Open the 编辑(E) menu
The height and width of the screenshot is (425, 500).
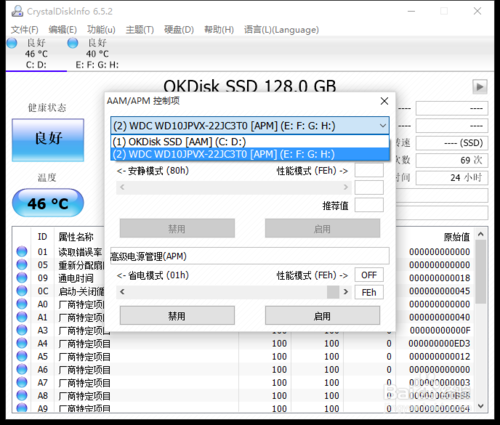tap(63, 30)
